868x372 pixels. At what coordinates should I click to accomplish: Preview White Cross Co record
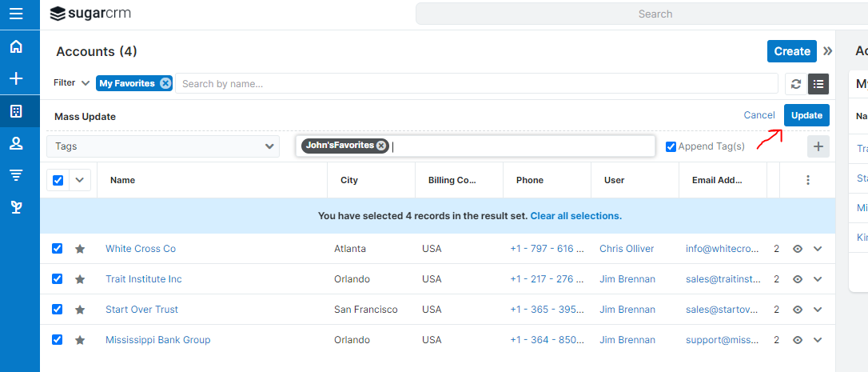(797, 249)
